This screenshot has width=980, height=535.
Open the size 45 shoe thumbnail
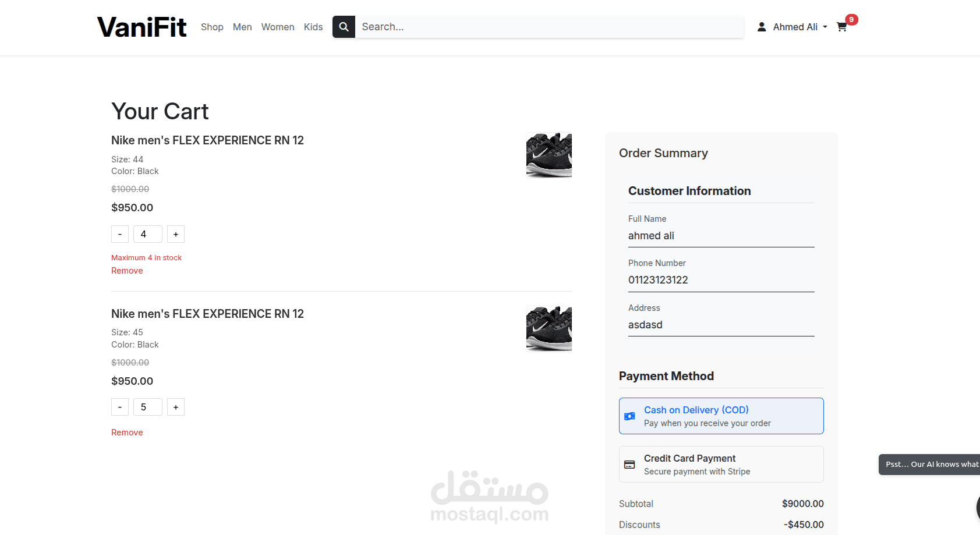pyautogui.click(x=549, y=328)
